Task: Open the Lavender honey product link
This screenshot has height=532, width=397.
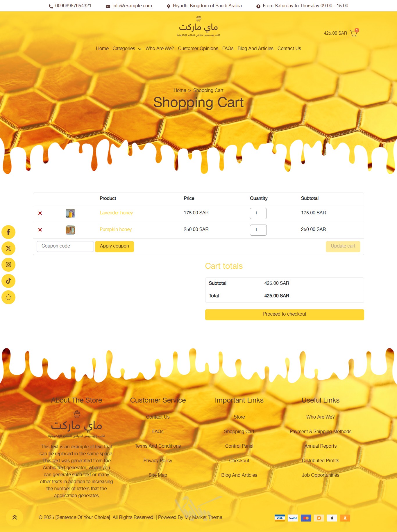Action: tap(116, 213)
